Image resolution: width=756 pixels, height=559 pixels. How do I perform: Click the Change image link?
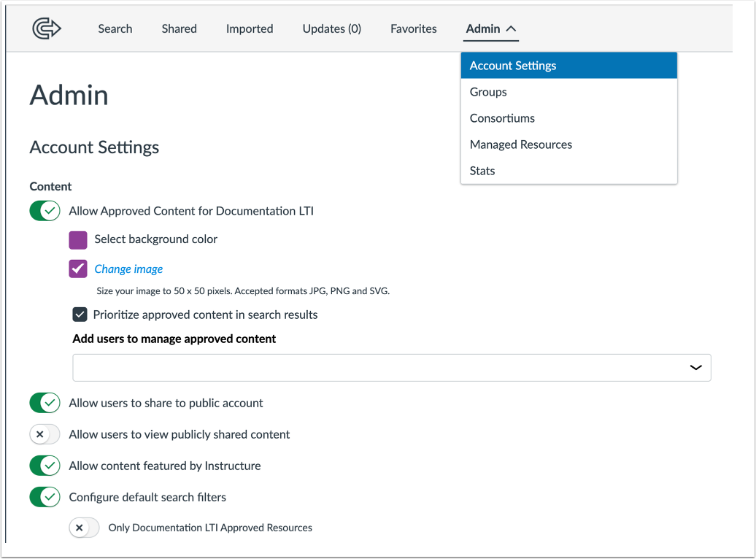point(128,269)
